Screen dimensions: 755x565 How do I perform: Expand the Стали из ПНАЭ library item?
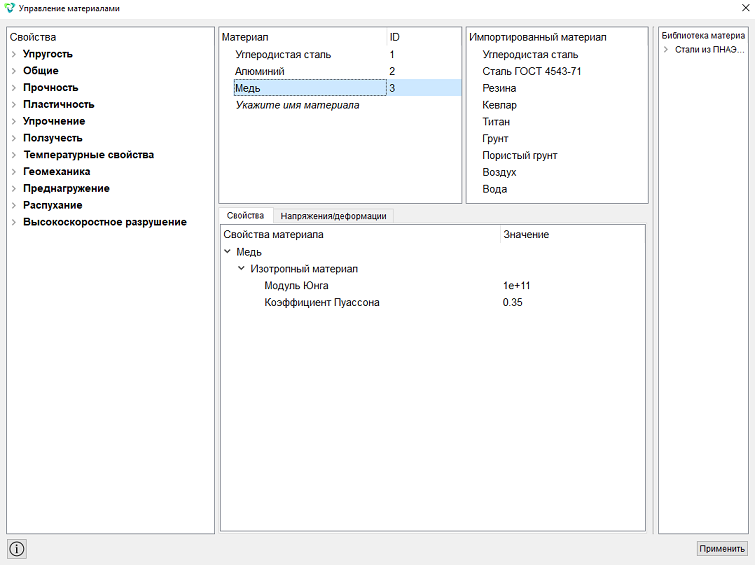666,50
